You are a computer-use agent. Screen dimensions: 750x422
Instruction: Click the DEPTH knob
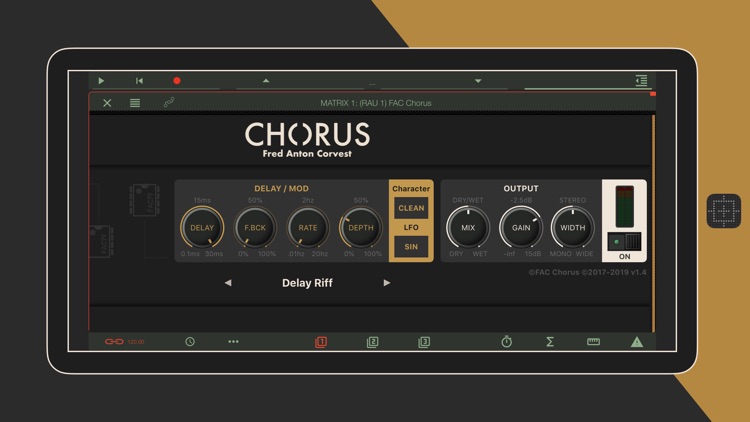click(x=361, y=228)
